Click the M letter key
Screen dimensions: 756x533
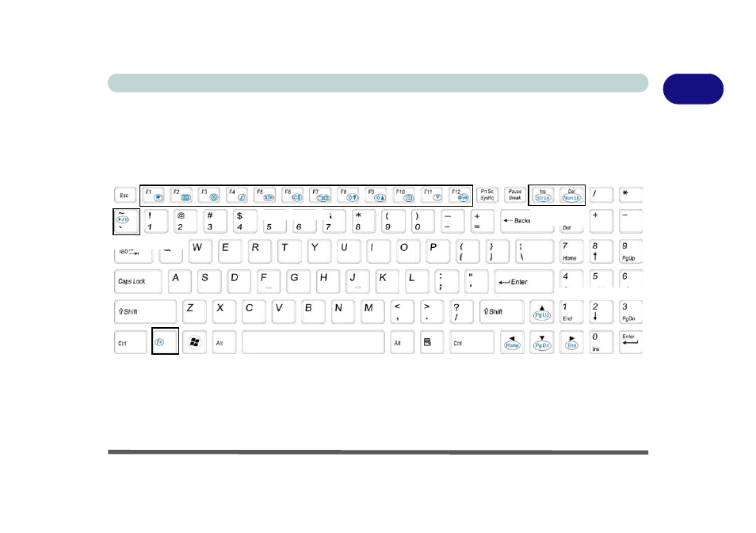pos(372,312)
